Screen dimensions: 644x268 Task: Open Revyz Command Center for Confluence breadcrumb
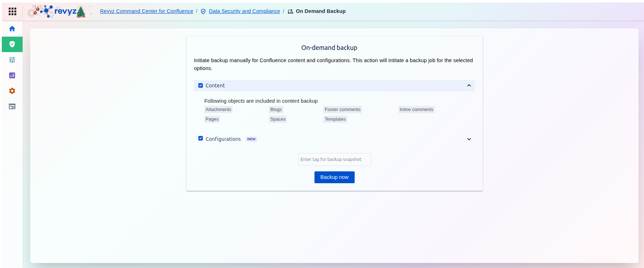146,11
